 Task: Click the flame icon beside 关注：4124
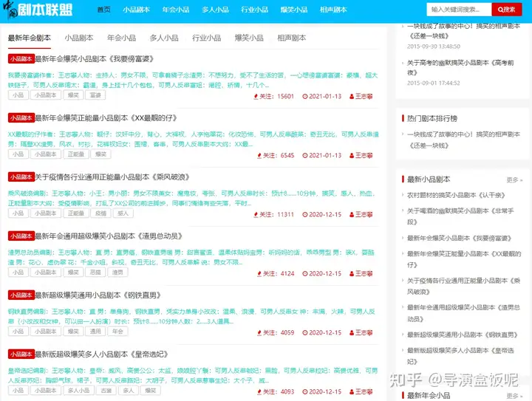click(x=259, y=273)
